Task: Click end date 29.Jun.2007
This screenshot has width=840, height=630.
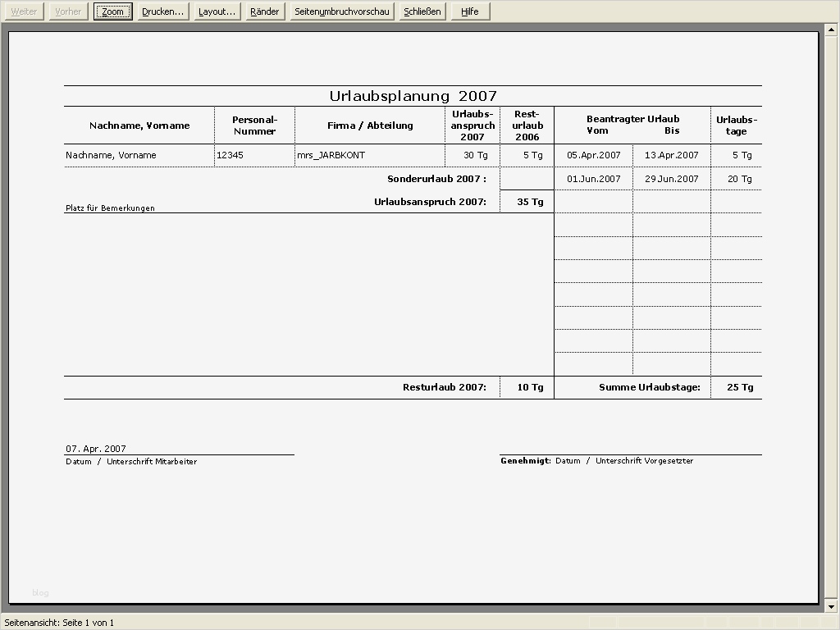Action: [x=672, y=179]
